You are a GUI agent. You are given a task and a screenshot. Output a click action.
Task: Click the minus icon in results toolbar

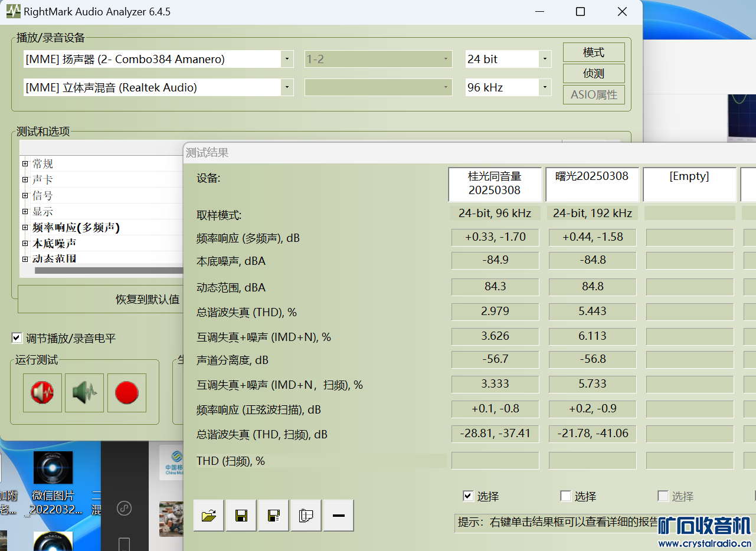pyautogui.click(x=338, y=516)
